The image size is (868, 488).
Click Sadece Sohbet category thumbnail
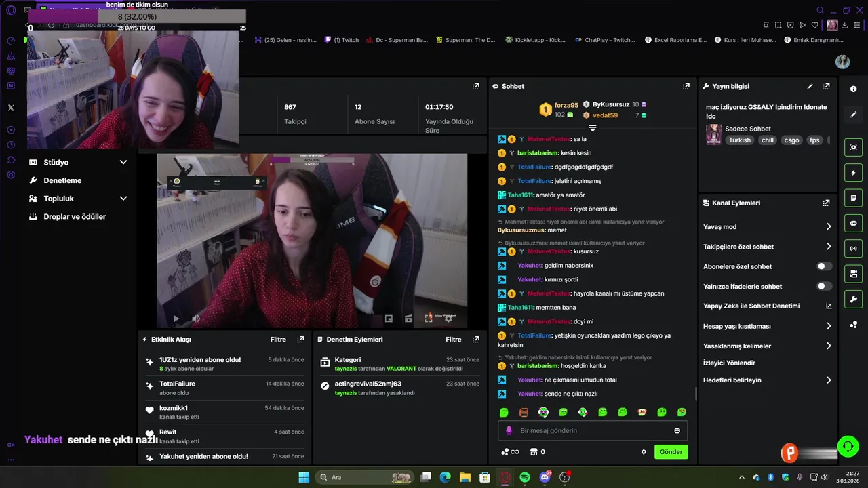[713, 134]
